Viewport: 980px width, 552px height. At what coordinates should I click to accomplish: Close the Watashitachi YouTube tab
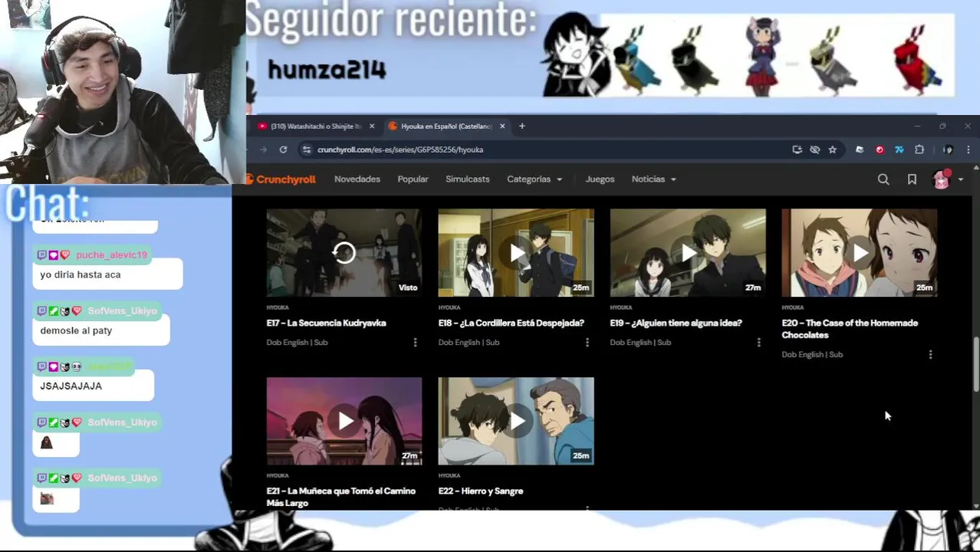coord(372,126)
